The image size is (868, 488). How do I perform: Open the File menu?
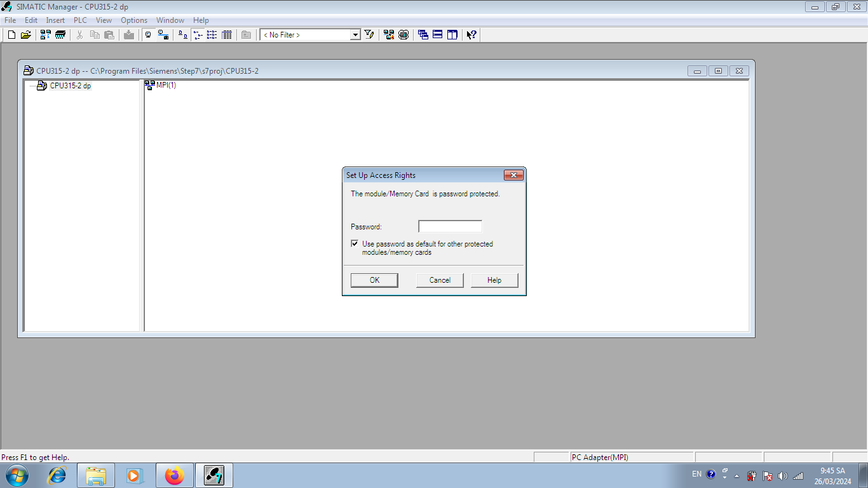tap(10, 20)
